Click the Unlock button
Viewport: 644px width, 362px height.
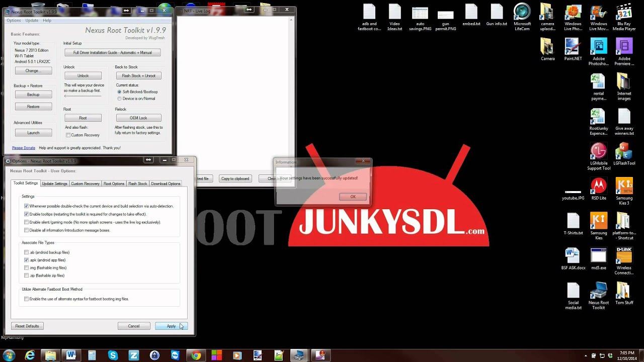coord(83,76)
